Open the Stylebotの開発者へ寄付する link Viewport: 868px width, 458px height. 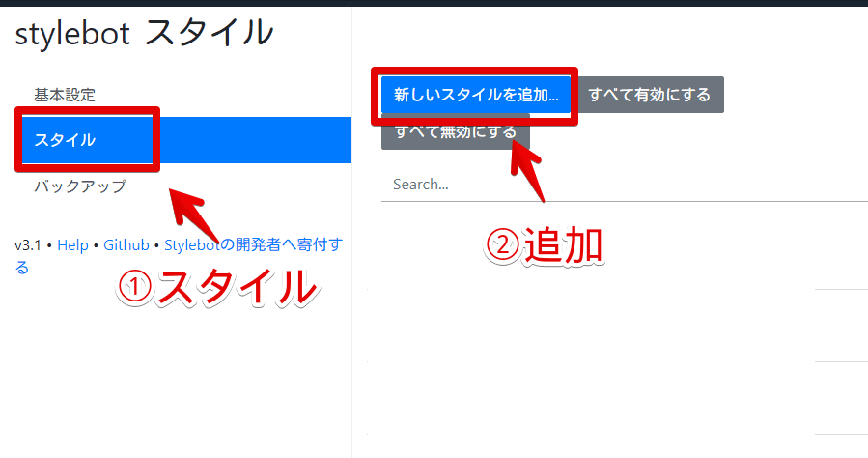[253, 244]
